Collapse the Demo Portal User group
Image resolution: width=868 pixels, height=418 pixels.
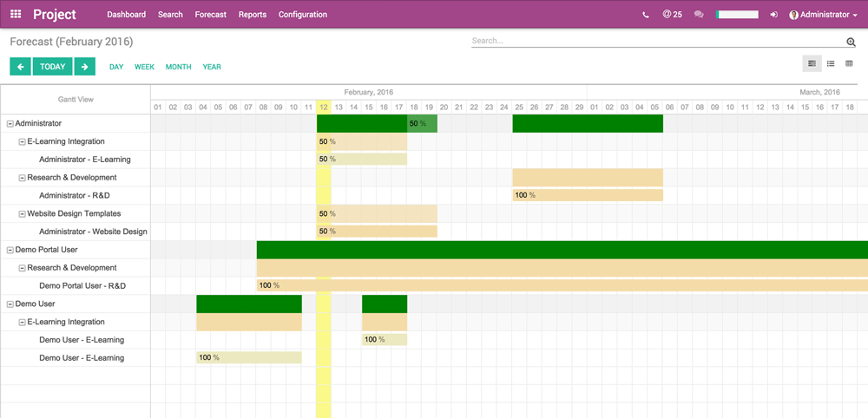(x=10, y=250)
